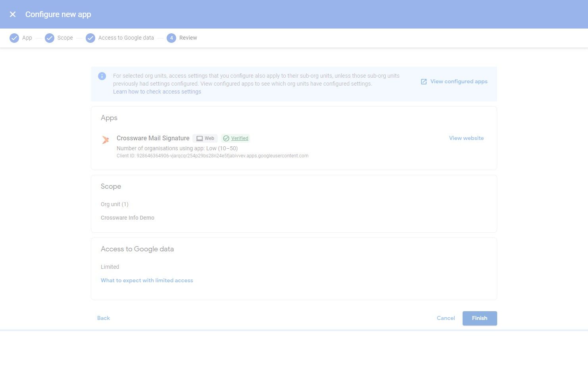The width and height of the screenshot is (588, 379).
Task: Close the Configure new app dialog
Action: click(13, 14)
